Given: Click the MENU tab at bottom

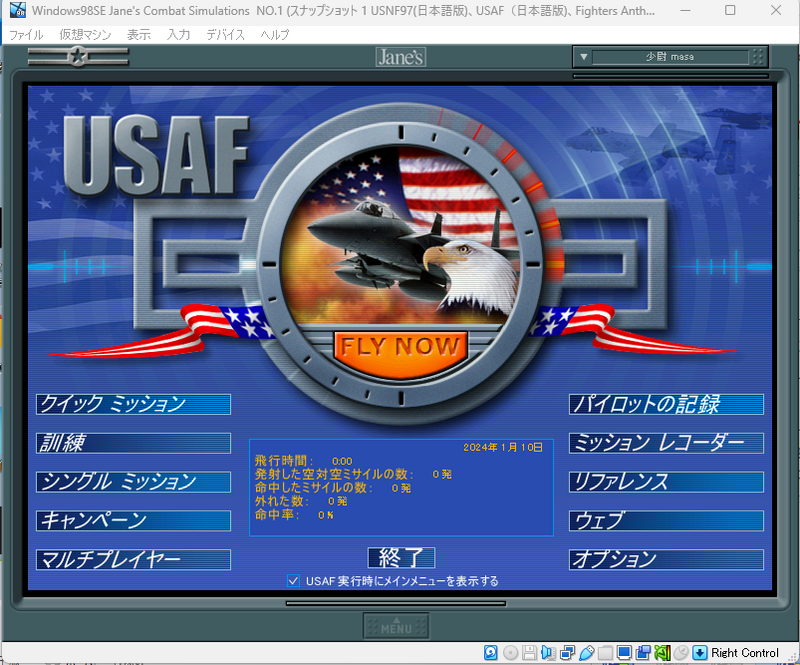Looking at the screenshot, I should click(x=396, y=626).
